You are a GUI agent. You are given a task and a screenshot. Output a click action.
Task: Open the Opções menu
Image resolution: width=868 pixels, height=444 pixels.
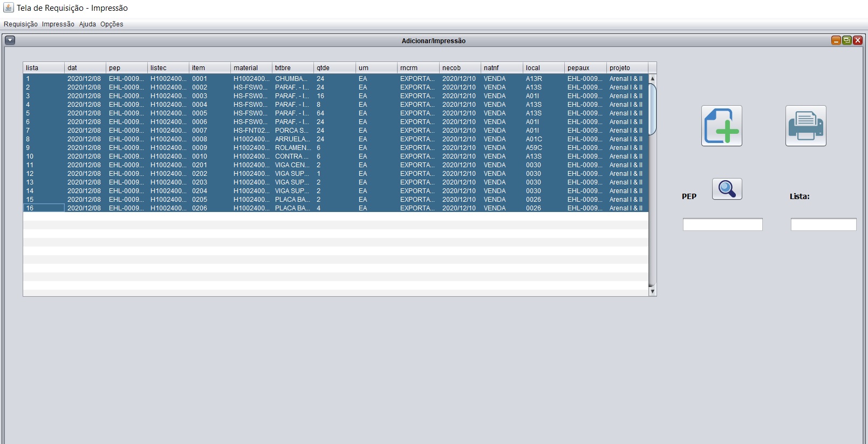112,24
